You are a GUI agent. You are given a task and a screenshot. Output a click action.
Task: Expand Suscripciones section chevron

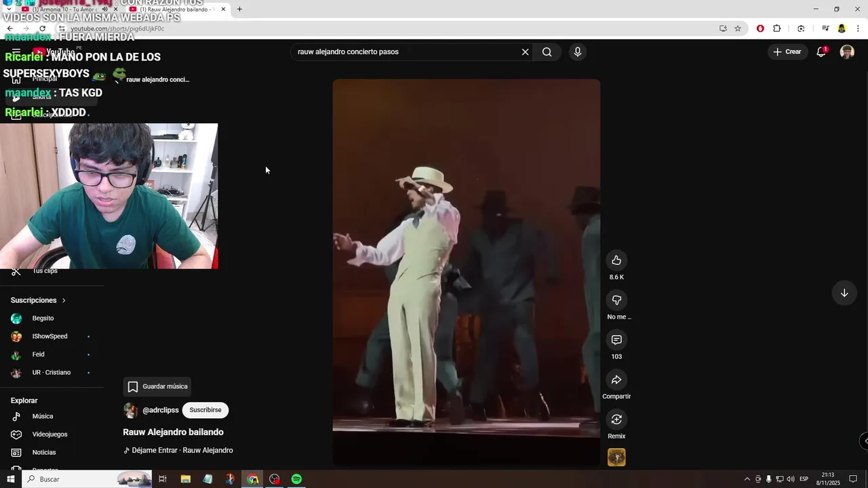(64, 300)
